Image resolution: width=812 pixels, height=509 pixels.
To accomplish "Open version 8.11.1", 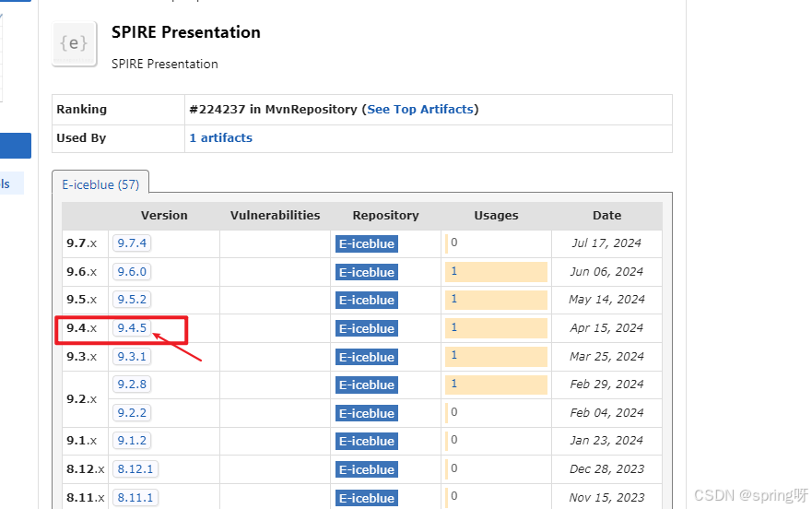I will point(135,498).
